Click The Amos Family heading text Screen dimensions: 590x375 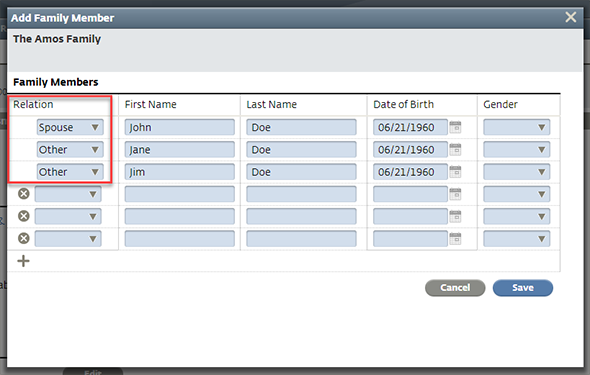pos(57,39)
